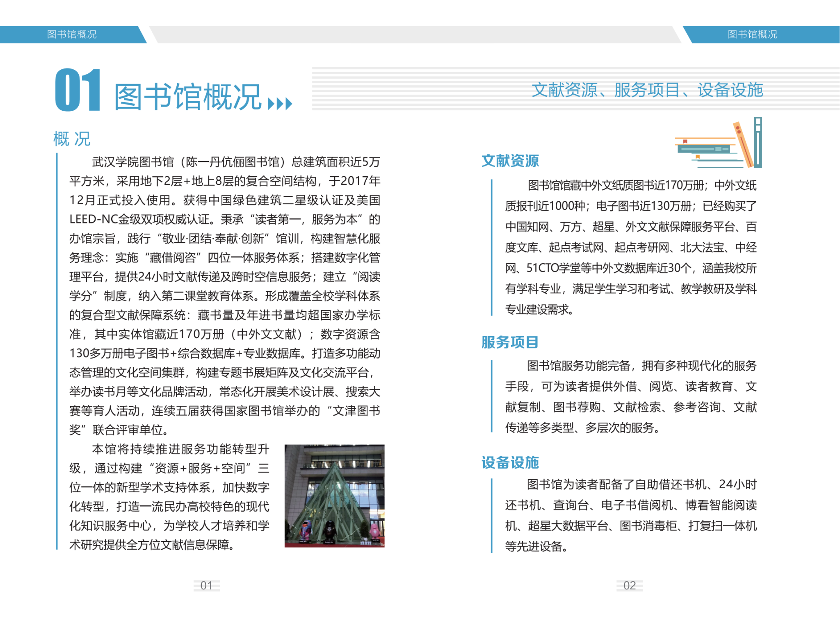Click the triple arrow icon after the title
The height and width of the screenshot is (619, 840).
click(x=280, y=104)
